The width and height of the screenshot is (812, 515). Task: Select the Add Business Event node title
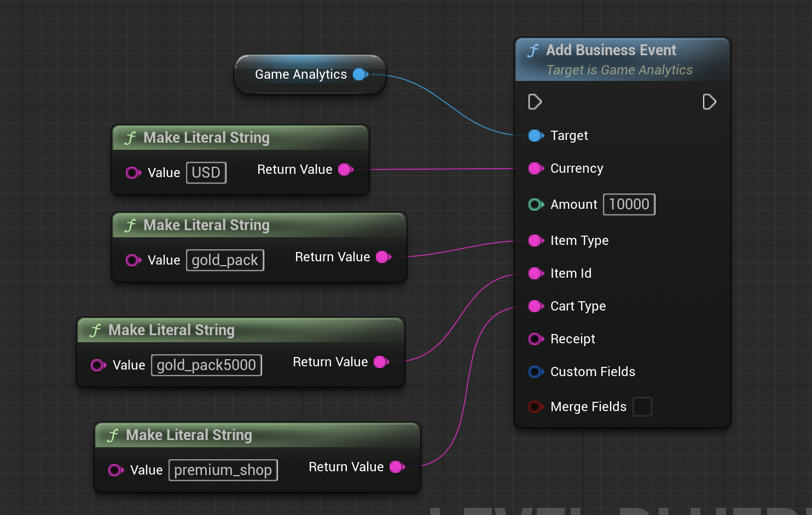click(x=611, y=50)
